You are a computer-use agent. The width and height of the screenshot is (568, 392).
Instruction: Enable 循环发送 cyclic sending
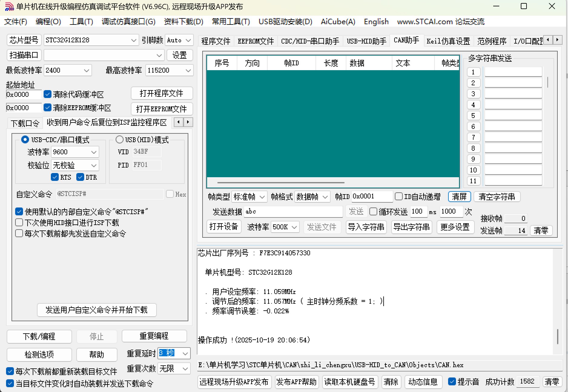(374, 212)
